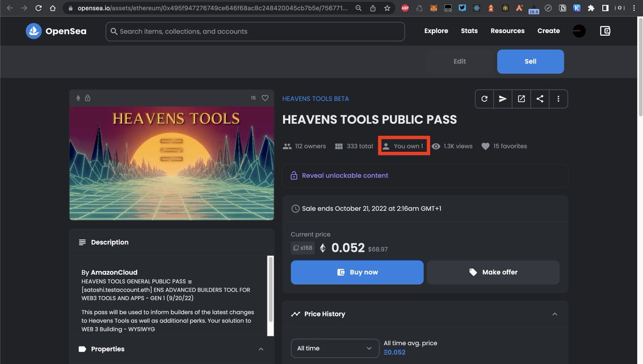Click the blue Sell button

coord(530,62)
